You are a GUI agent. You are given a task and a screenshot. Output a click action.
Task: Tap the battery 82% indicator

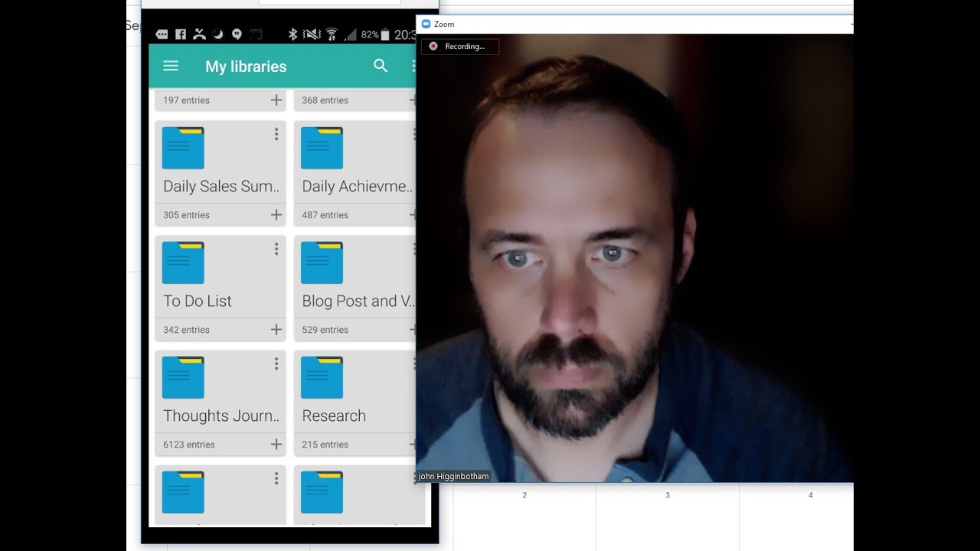click(x=375, y=34)
